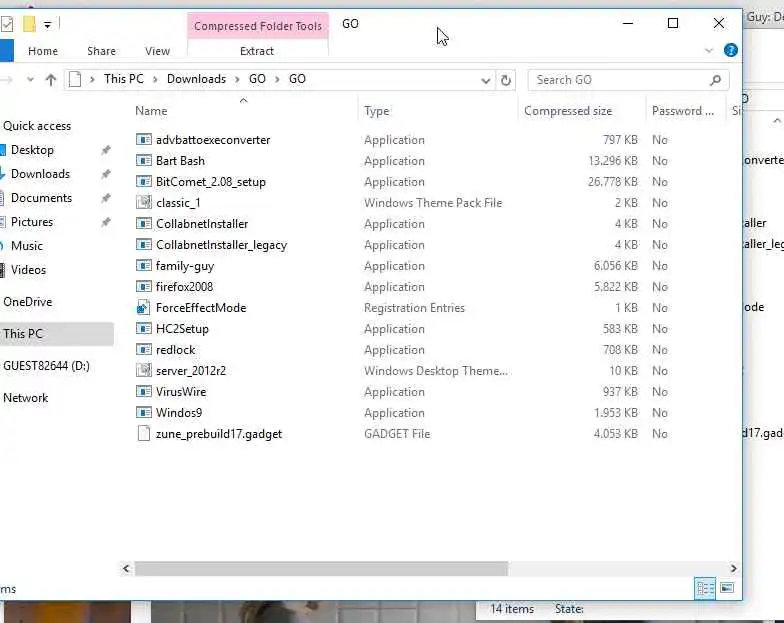Screen dimensions: 784x623
Task: Click the family-guy application icon
Action: coord(144,266)
